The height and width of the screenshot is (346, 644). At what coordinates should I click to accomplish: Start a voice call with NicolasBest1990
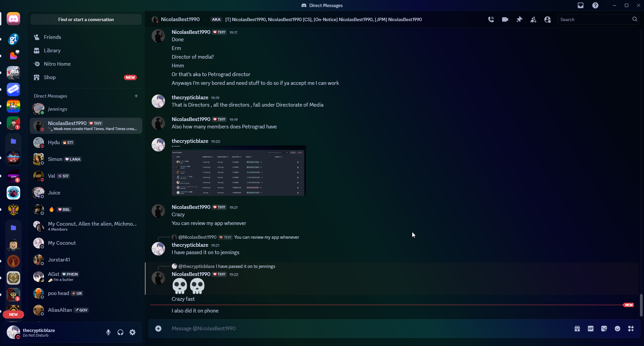tap(491, 19)
